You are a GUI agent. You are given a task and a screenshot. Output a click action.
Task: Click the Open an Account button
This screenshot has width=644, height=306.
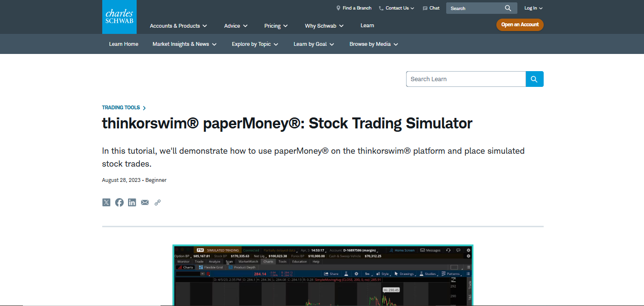click(x=520, y=25)
